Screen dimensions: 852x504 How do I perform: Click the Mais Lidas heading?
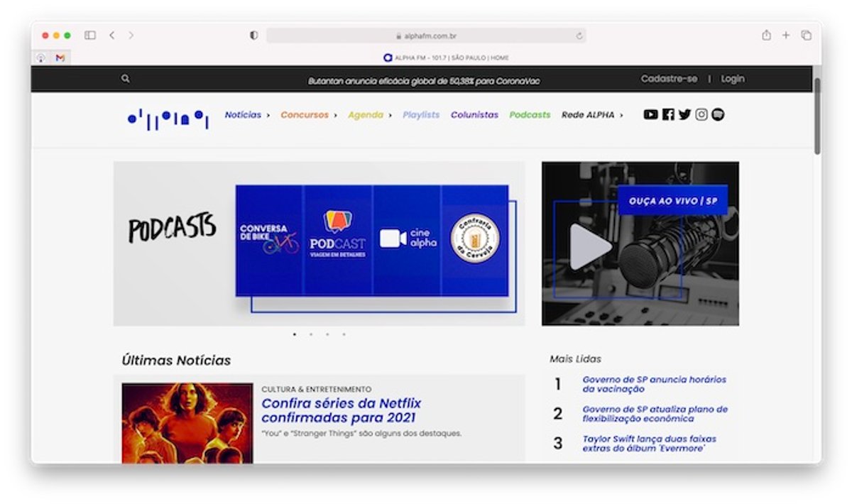[575, 359]
